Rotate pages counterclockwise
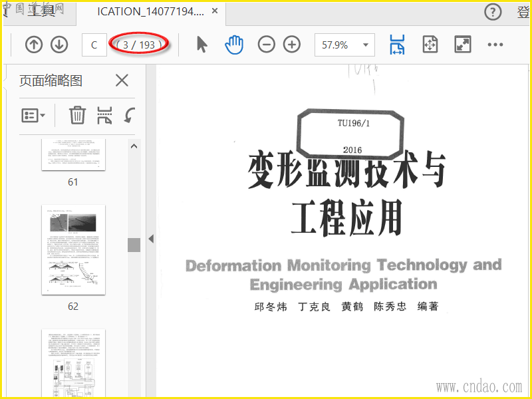Viewport: 532px width, 399px height. [x=129, y=115]
